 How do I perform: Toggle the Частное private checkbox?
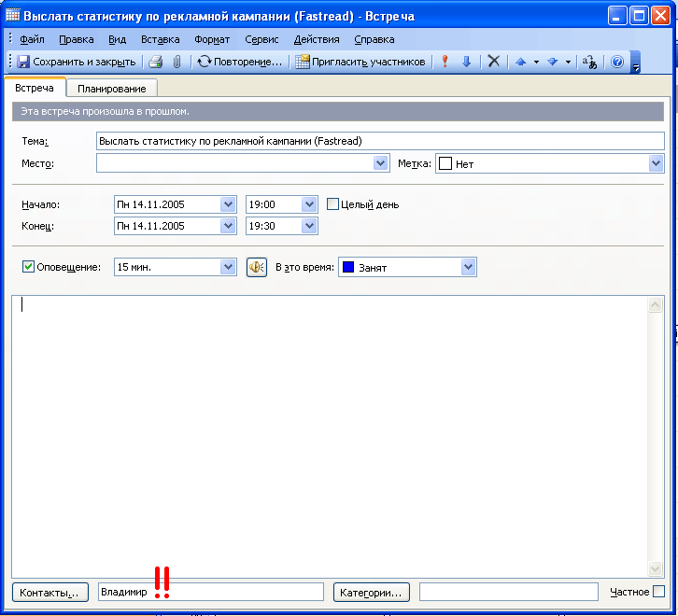658,592
